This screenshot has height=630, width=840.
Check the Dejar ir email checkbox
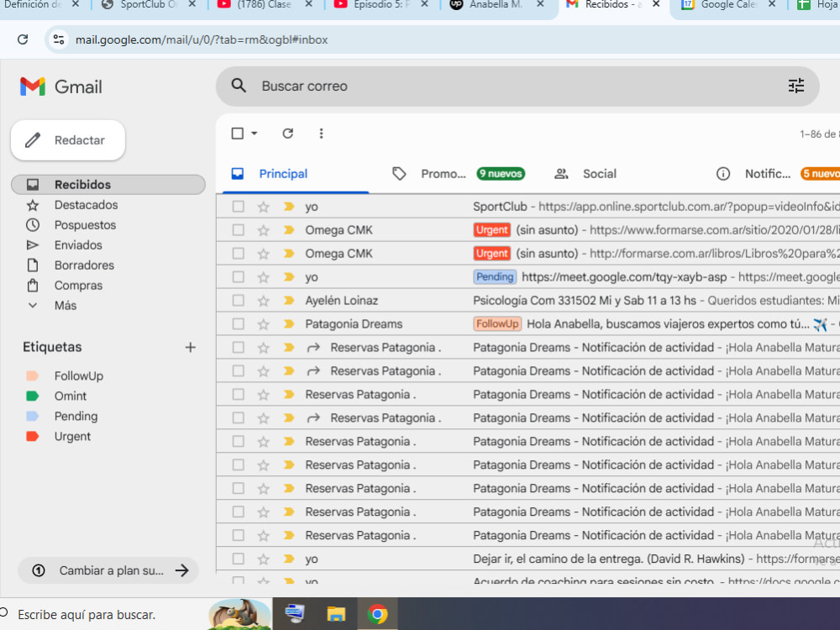point(238,559)
